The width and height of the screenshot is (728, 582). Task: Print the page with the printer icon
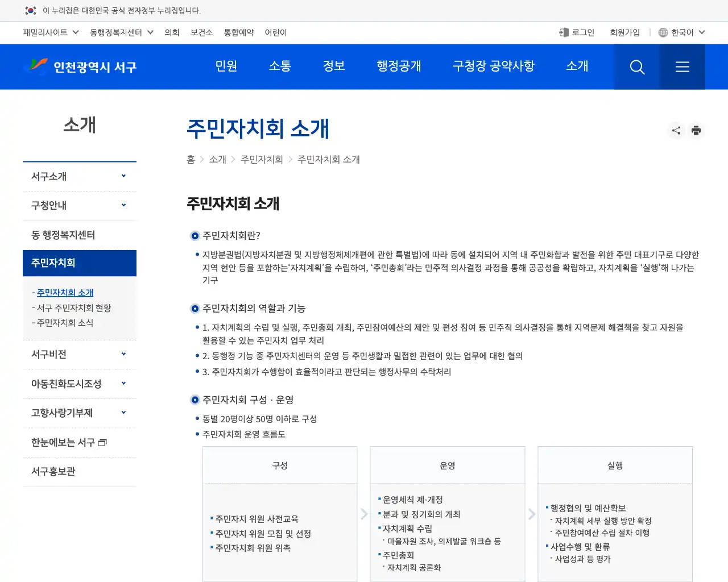[x=696, y=130]
